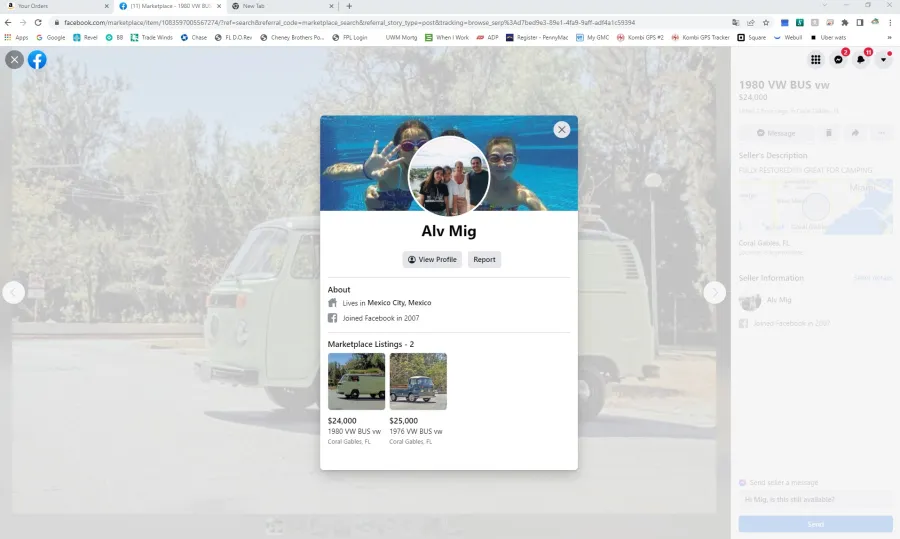This screenshot has width=900, height=539.
Task: Click the Send button
Action: tap(815, 524)
